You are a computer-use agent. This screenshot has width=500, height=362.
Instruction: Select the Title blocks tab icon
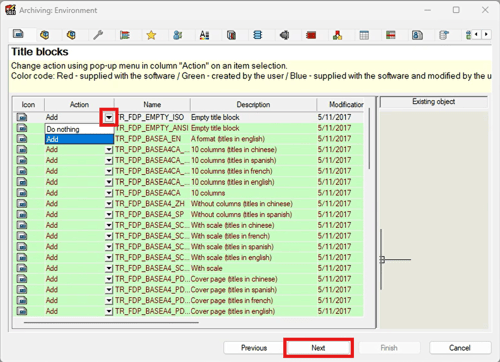point(18,34)
